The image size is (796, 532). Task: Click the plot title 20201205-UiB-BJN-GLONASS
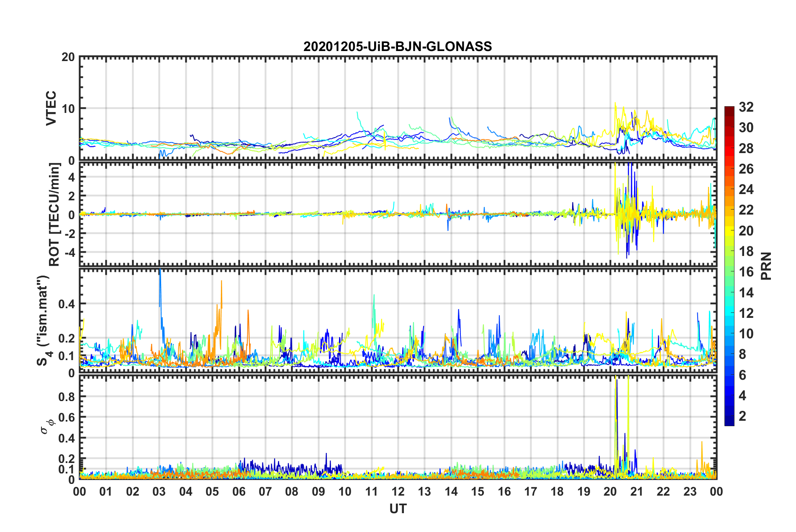pyautogui.click(x=398, y=46)
